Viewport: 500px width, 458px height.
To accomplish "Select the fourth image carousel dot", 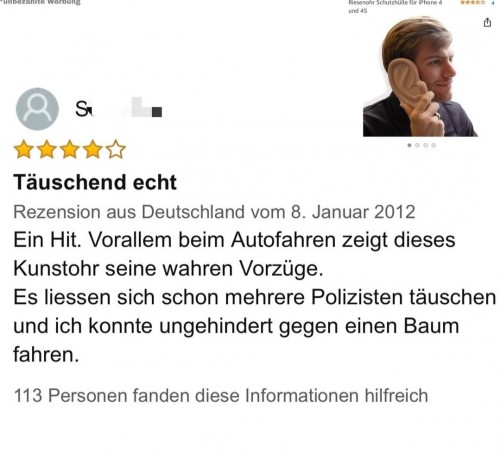I will click(433, 145).
